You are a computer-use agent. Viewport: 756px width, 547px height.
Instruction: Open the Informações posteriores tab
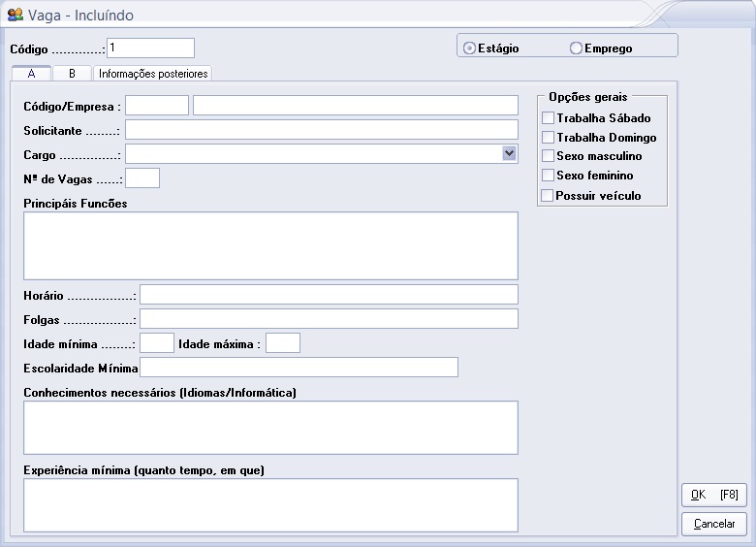pyautogui.click(x=153, y=74)
